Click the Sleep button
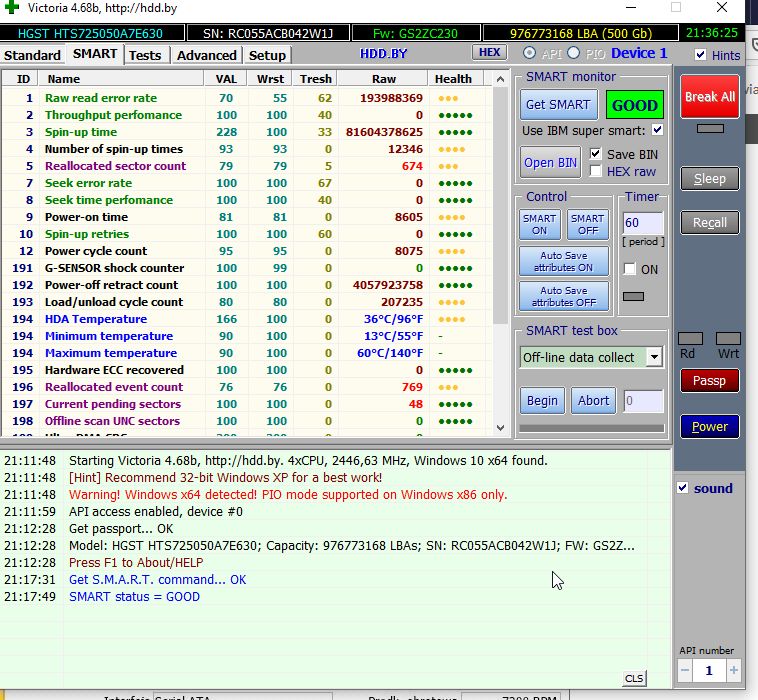 click(710, 178)
